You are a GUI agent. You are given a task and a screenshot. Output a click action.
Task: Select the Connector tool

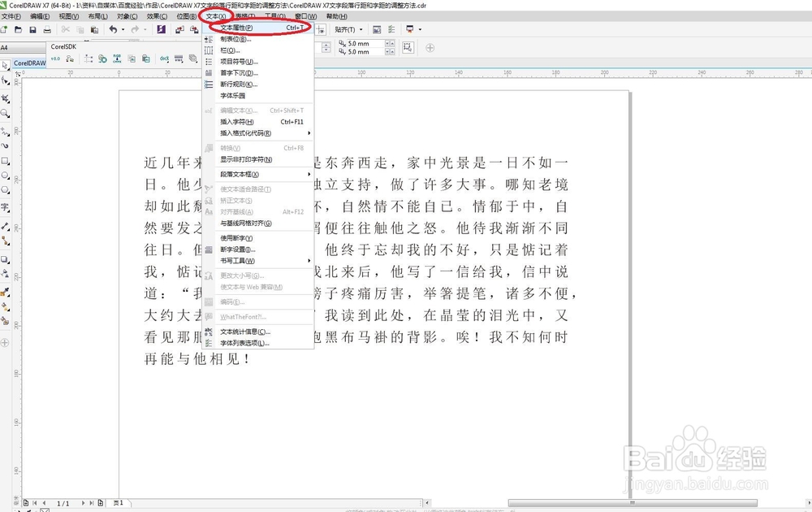(5, 241)
